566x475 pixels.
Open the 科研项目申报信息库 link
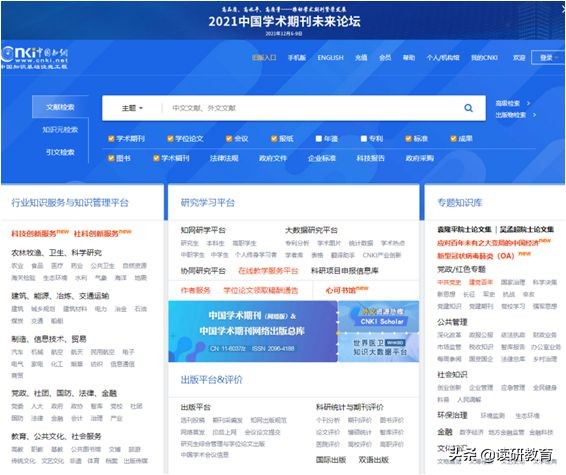click(x=345, y=271)
